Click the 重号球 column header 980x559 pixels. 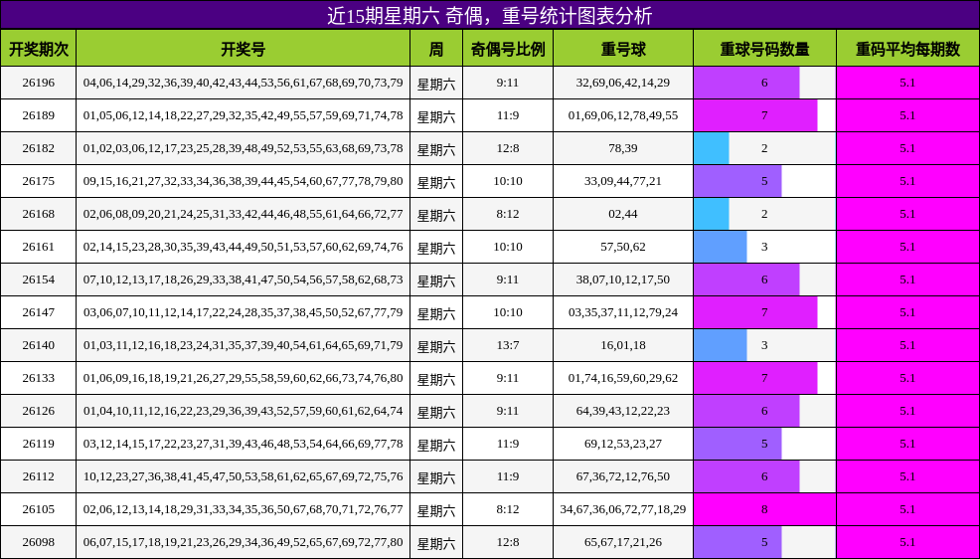(623, 48)
